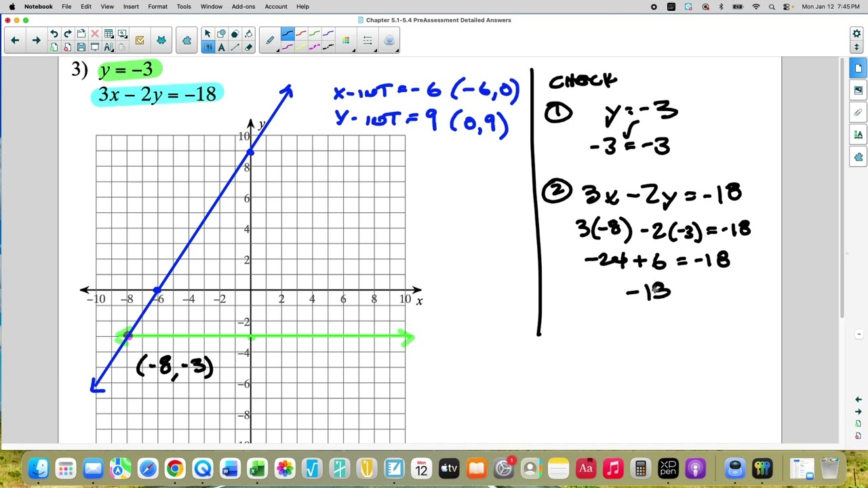This screenshot has width=868, height=488.
Task: Choose the black dashed pen style
Action: coord(328,47)
